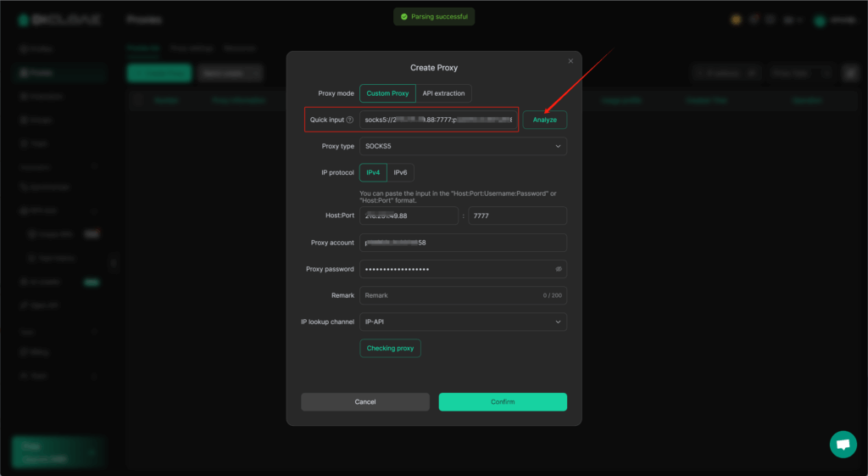Screen dimensions: 868x476
Task: Expand the Proxy type SOCKS5 dropdown
Action: pos(463,146)
